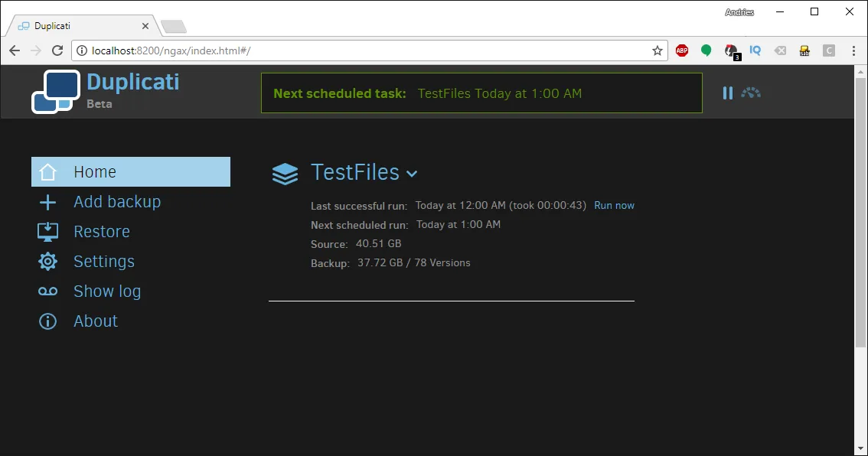868x456 pixels.
Task: Bookmark the page with the star icon
Action: (x=657, y=51)
